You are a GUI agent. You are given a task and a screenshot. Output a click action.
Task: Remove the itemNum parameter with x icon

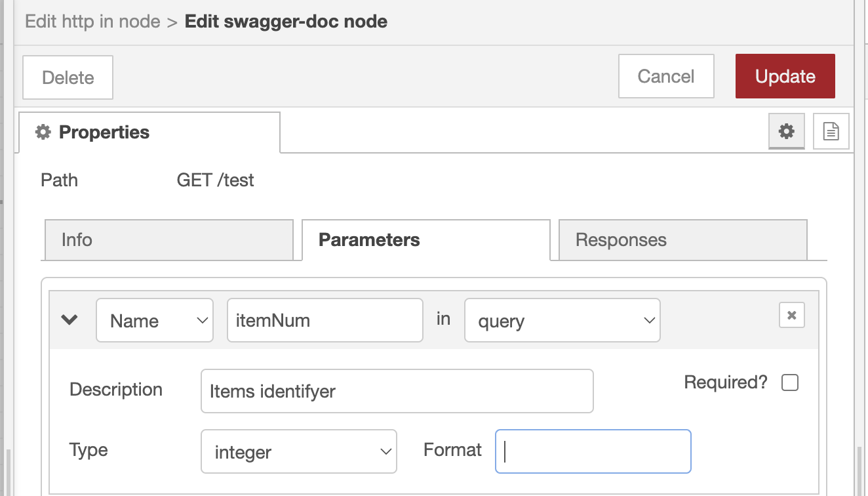pyautogui.click(x=791, y=316)
